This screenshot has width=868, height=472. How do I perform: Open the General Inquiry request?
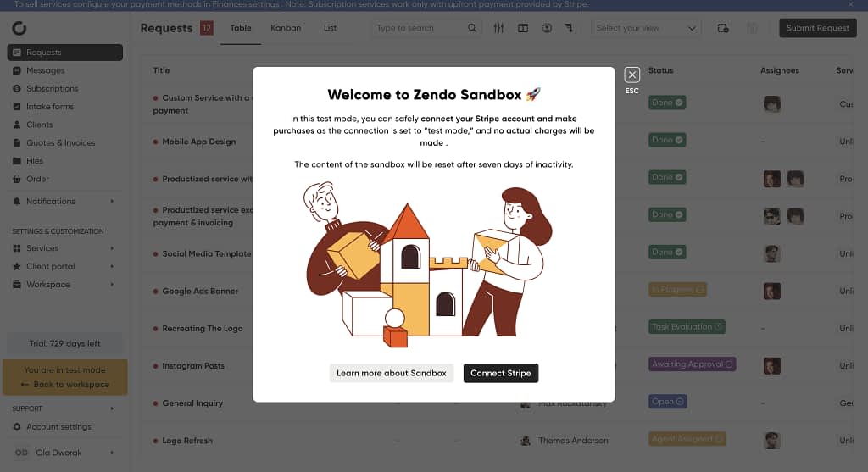coord(192,403)
